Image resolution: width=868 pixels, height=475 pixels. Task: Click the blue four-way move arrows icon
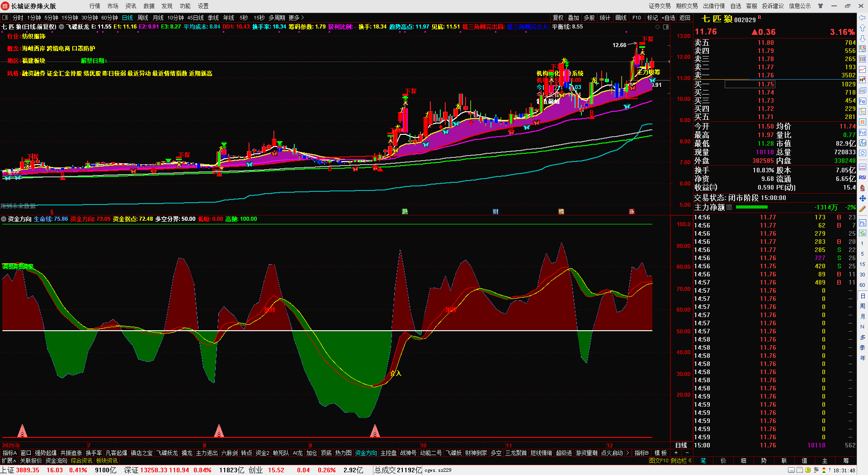pyautogui.click(x=863, y=198)
